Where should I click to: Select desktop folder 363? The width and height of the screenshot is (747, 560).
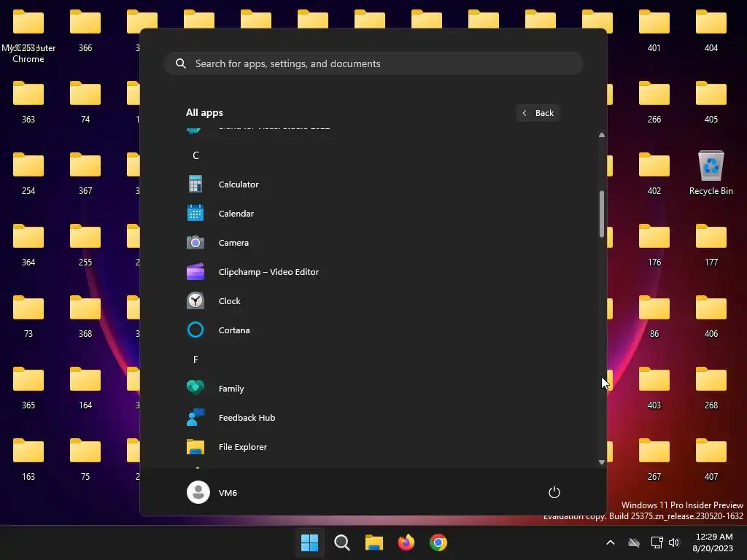point(28,101)
